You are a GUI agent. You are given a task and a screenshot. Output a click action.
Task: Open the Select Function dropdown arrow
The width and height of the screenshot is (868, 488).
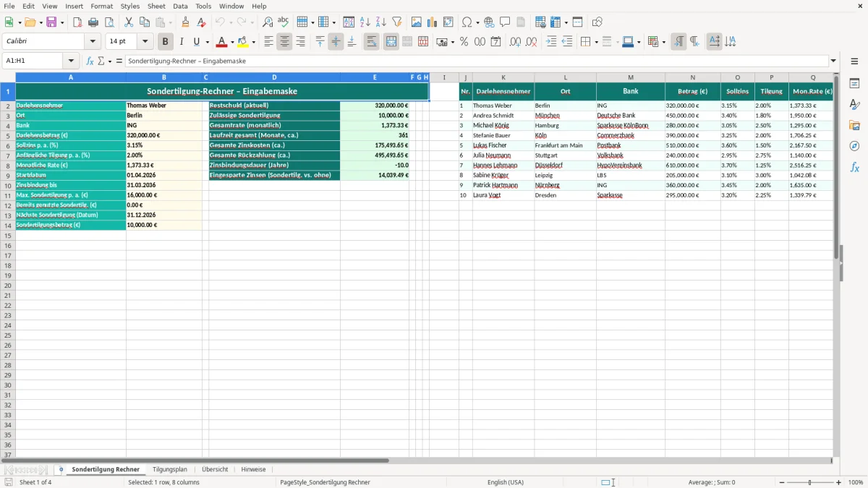[110, 61]
